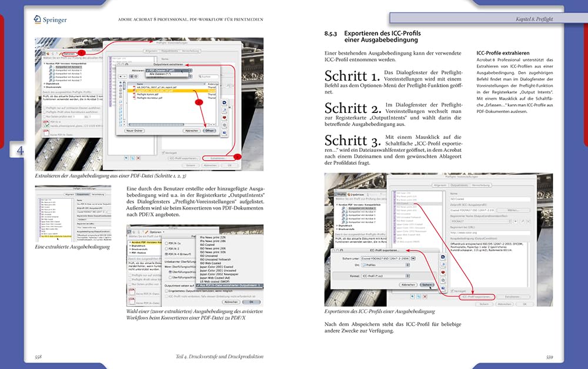
Task: Click the red X delete icon in Extrahieren figure
Action: click(138, 158)
